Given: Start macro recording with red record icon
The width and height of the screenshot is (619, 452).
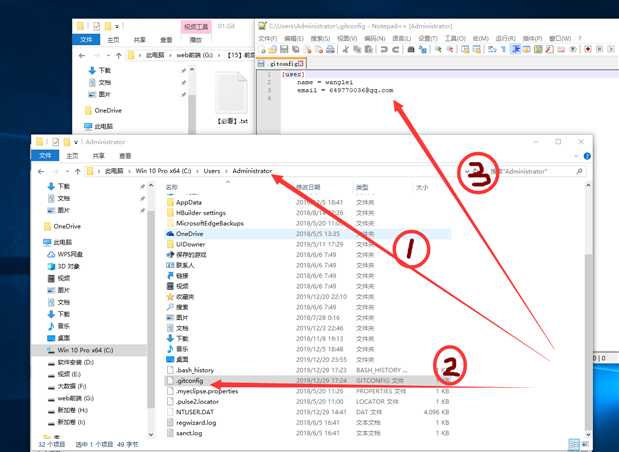Looking at the screenshot, I should pyautogui.click(x=588, y=49).
